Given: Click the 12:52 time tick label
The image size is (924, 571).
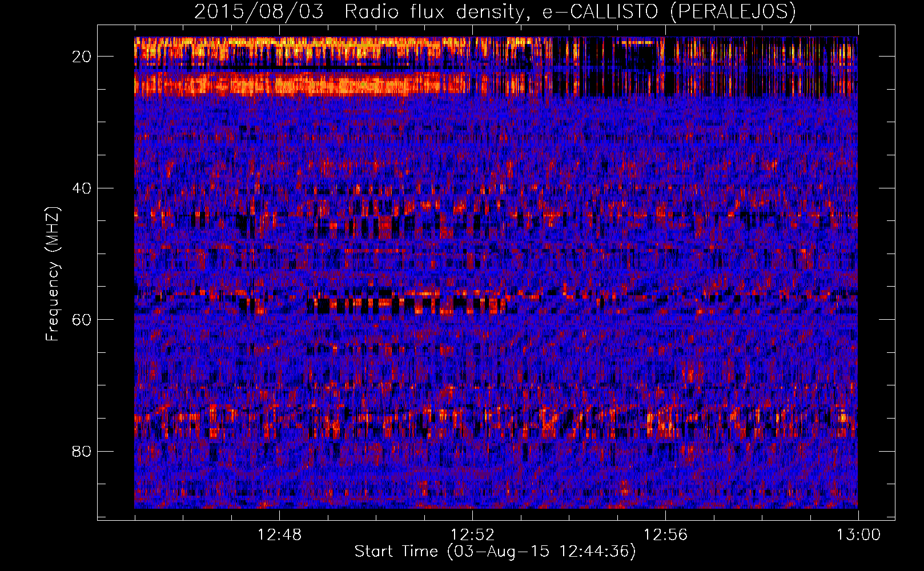Looking at the screenshot, I should pos(472,535).
